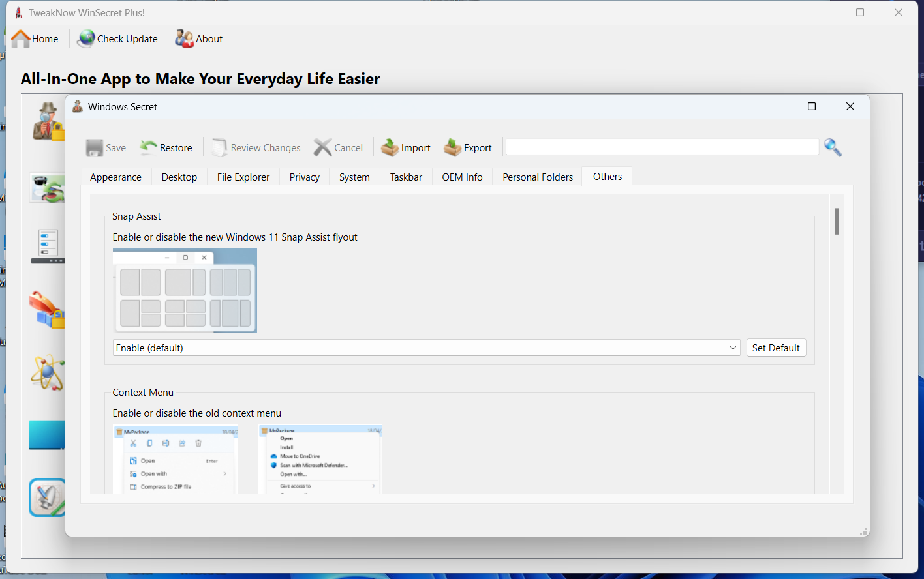Focus the search text field in Windows Secret

662,147
